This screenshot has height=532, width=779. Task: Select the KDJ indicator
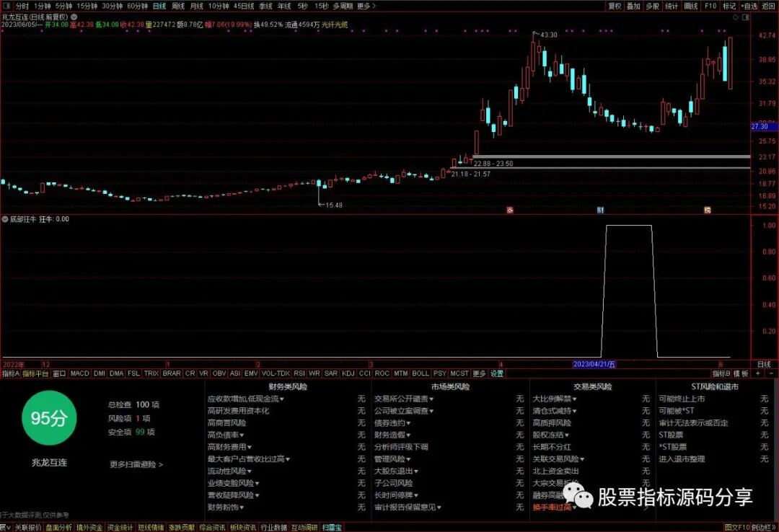(x=348, y=373)
